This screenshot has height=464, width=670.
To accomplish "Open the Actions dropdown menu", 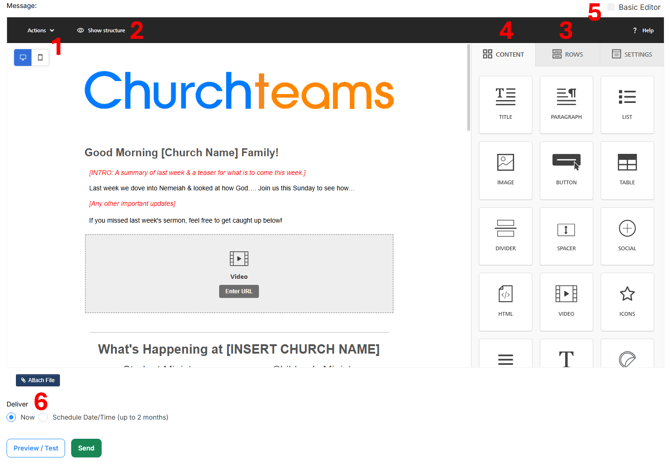I will [x=41, y=30].
